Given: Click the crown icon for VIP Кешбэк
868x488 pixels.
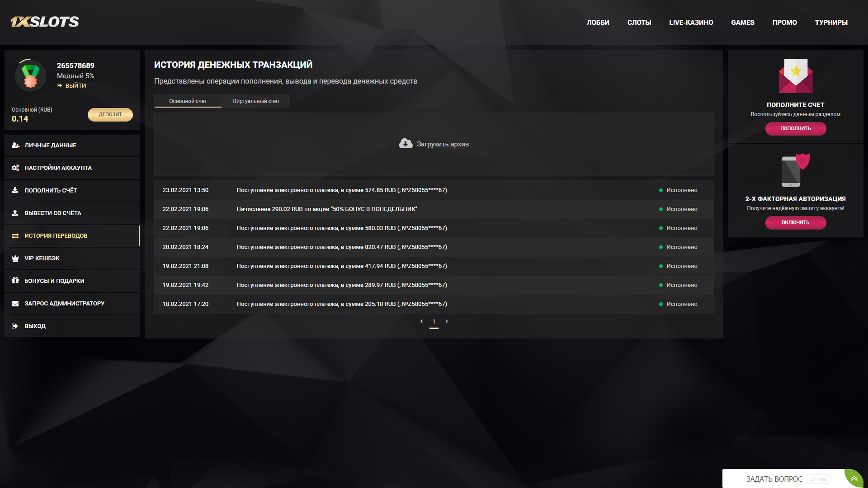Looking at the screenshot, I should [15, 258].
